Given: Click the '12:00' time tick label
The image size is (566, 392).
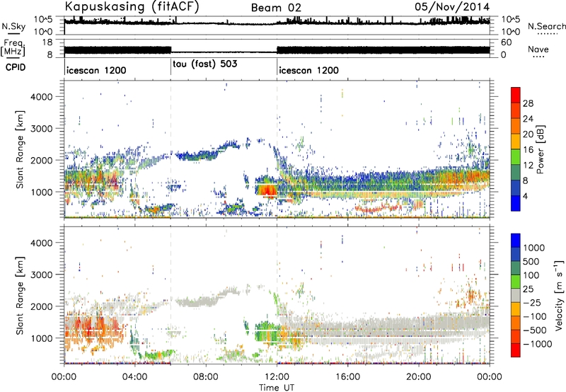Looking at the screenshot, I should coord(277,377).
